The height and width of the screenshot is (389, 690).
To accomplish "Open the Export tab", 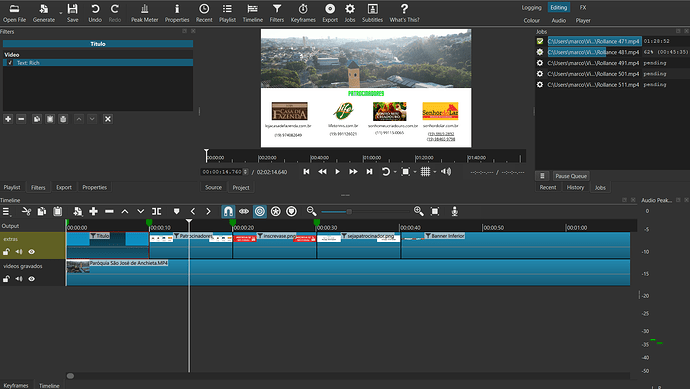I will click(x=64, y=187).
